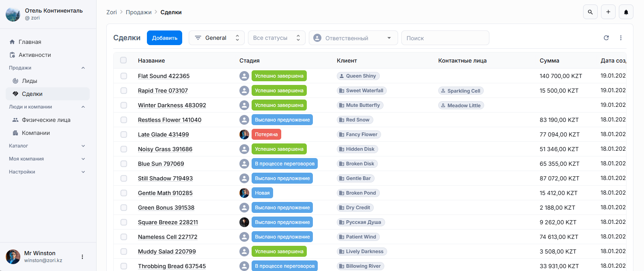Open notifications bell icon
This screenshot has height=271, width=644.
(626, 12)
